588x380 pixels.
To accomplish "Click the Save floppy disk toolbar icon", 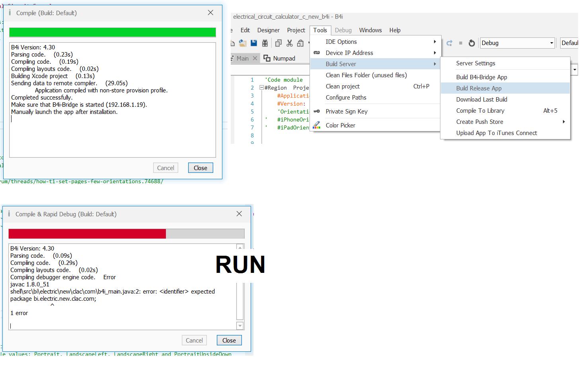I will [x=254, y=43].
